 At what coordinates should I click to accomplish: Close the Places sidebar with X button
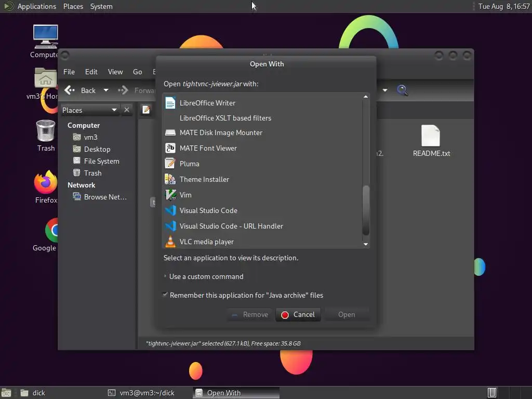(127, 110)
